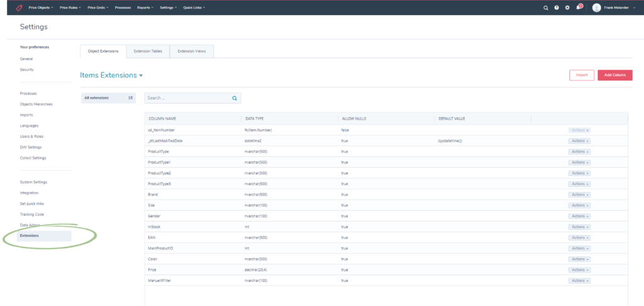Switch to the Object Extensions tab
The width and height of the screenshot is (644, 306).
tap(103, 52)
